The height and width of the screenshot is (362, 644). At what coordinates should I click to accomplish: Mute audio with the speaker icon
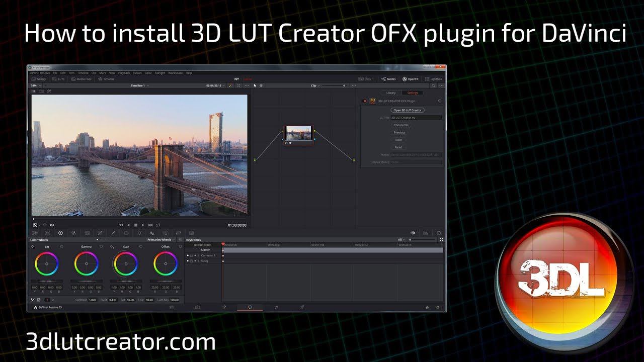pos(52,225)
